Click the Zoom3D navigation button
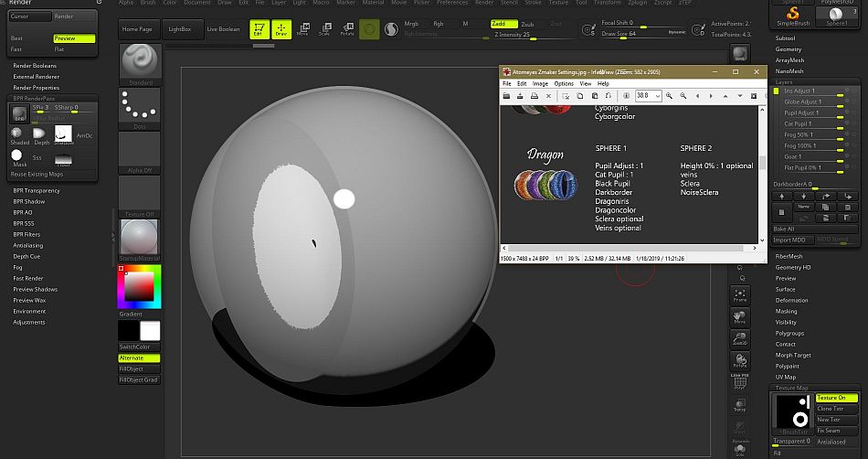Viewport: 868px width, 459px height. pos(740,338)
